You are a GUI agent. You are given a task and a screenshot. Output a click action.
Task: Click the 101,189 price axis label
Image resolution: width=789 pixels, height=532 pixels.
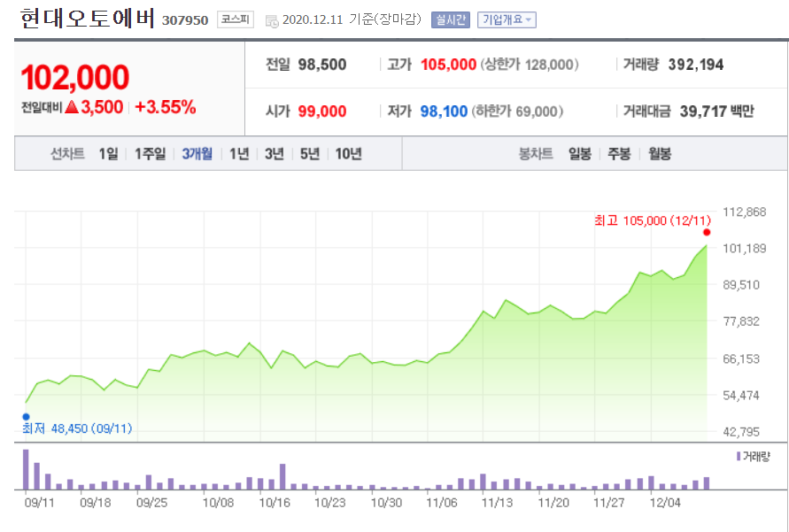744,249
